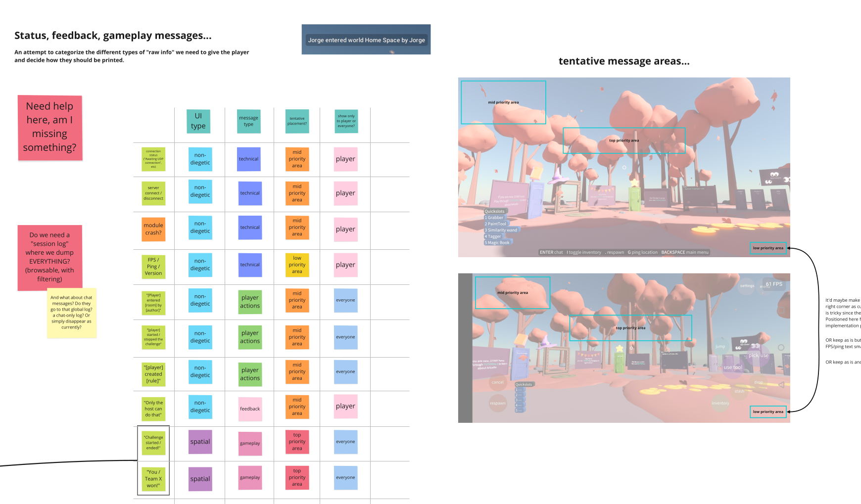This screenshot has width=861, height=504.
Task: Select the "server connect / disconnect" sticky
Action: [x=153, y=193]
